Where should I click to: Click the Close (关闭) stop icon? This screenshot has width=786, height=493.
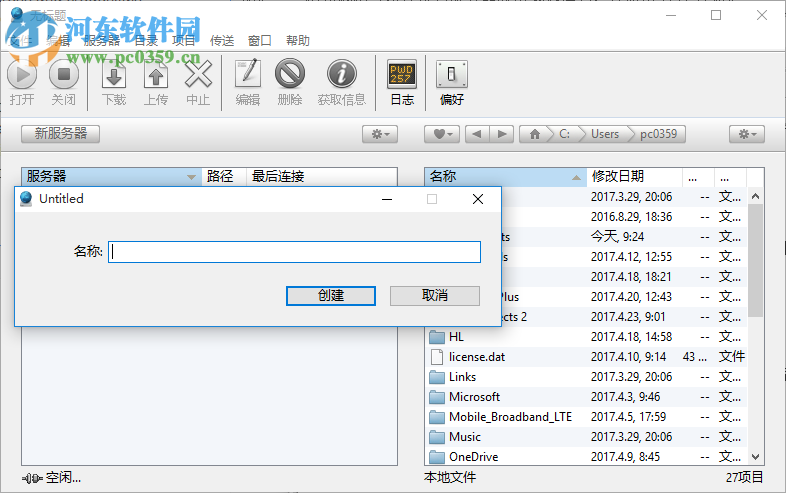[64, 75]
